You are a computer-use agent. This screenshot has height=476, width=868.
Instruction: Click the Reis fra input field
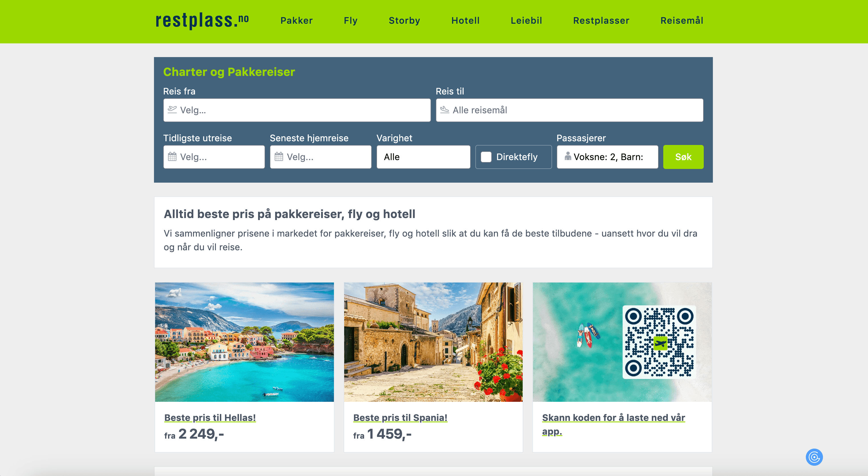pyautogui.click(x=297, y=110)
